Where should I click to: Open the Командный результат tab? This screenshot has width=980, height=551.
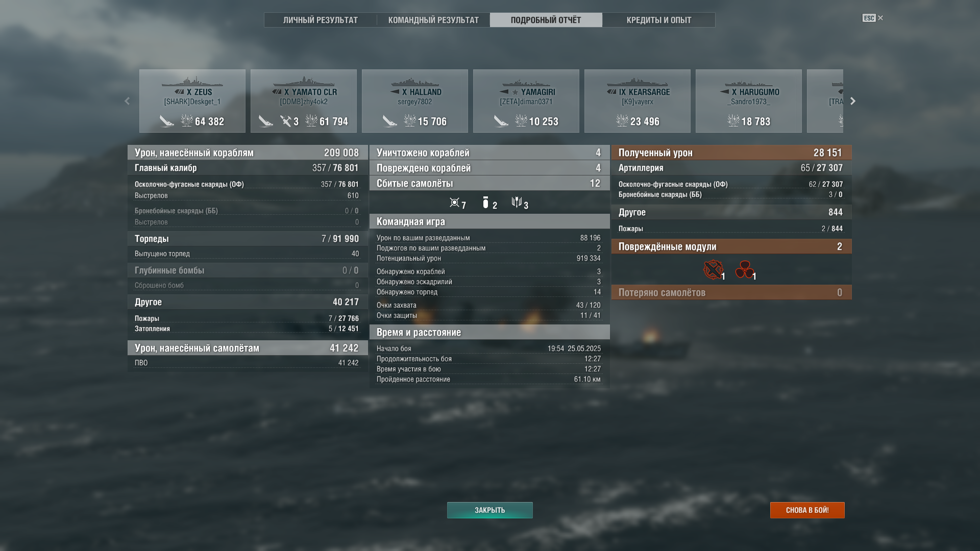pos(433,20)
